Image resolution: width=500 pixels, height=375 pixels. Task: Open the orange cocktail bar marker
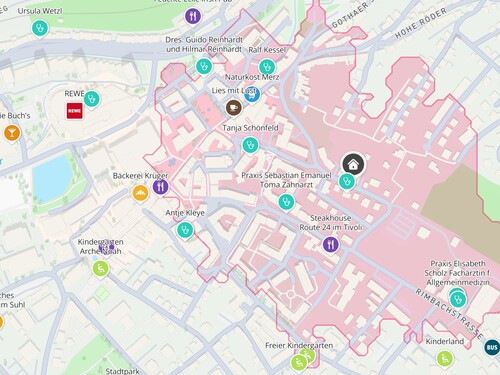12,133
